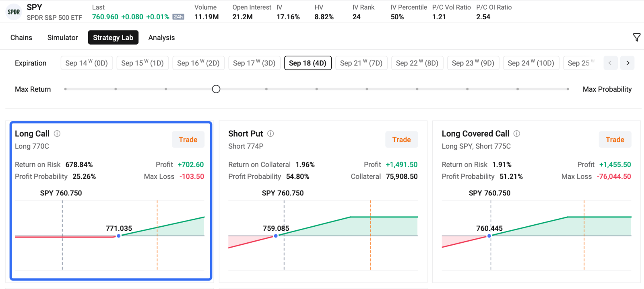The height and width of the screenshot is (289, 644).
Task: Select Sep 22 (8D) expiration
Action: (417, 63)
